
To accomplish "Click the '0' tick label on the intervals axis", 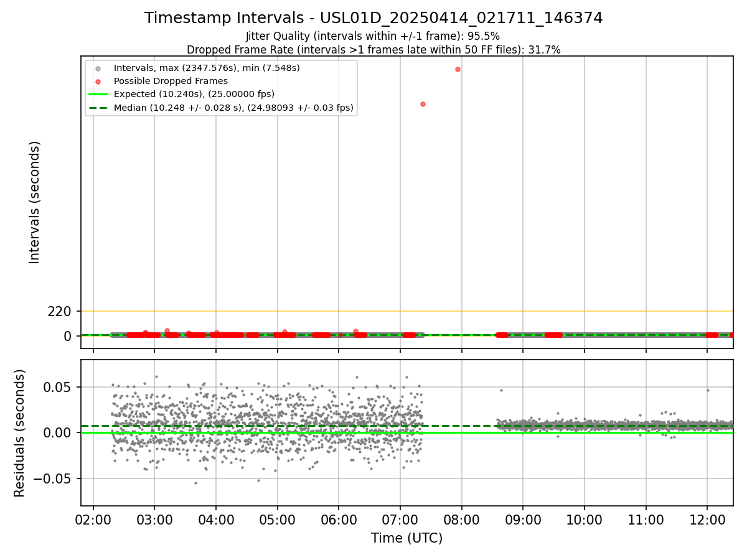I will (68, 336).
